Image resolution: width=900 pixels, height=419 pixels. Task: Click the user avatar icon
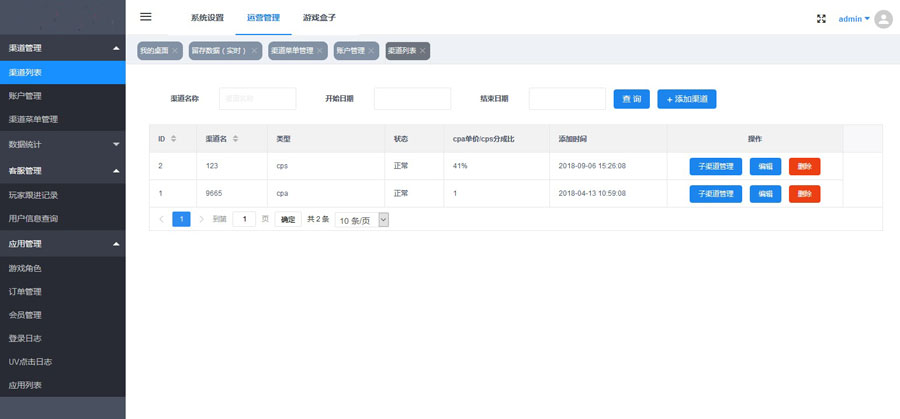[x=883, y=19]
